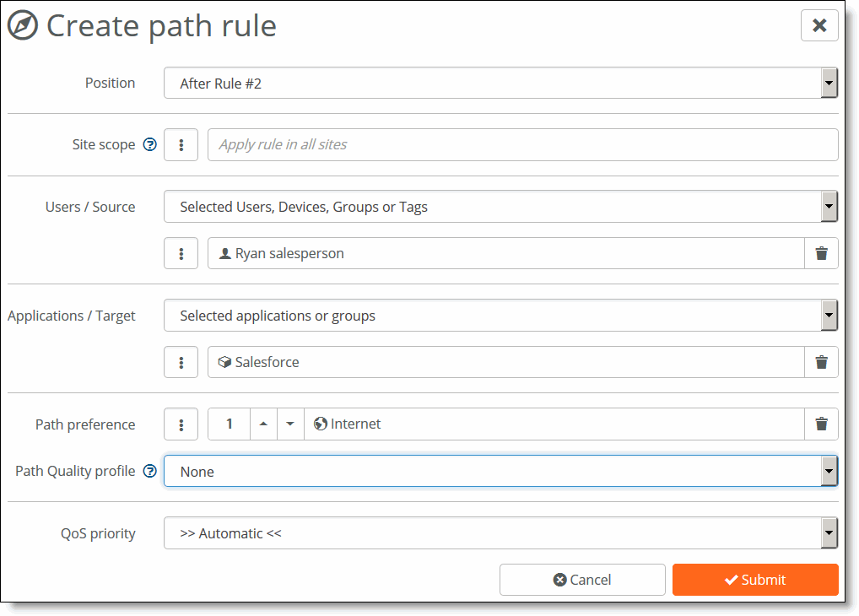The image size is (859, 616).
Task: Move the Internet path up in priority
Action: pyautogui.click(x=263, y=424)
